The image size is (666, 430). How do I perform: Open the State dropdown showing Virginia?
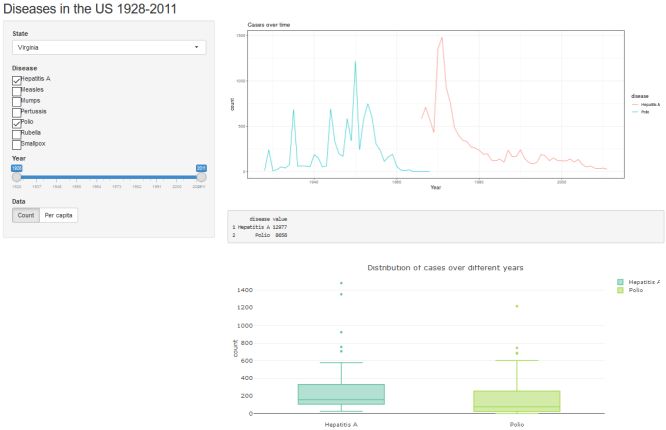pos(109,48)
